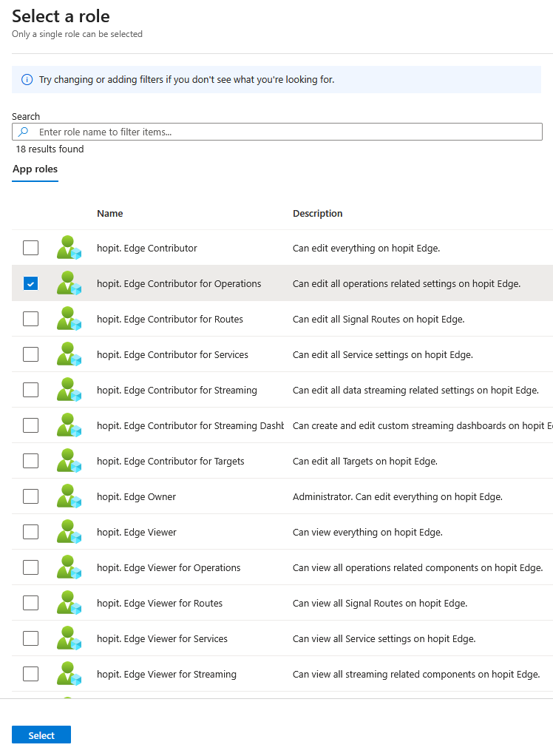Click the role icon for Edge Contributor for Operations
Screen dimensions: 553x756
tap(69, 283)
